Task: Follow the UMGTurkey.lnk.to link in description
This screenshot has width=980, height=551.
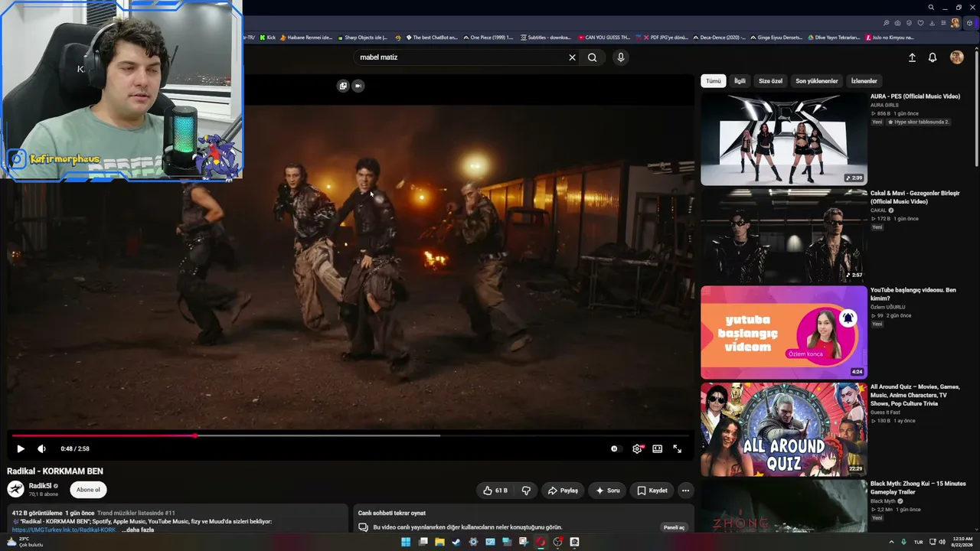Action: 64,530
